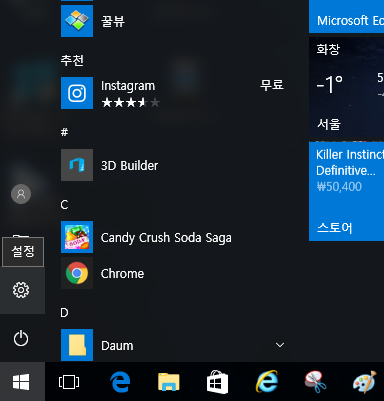This screenshot has width=384, height=401.
Task: Click the 무료 label next to Instagram
Action: [x=272, y=85]
